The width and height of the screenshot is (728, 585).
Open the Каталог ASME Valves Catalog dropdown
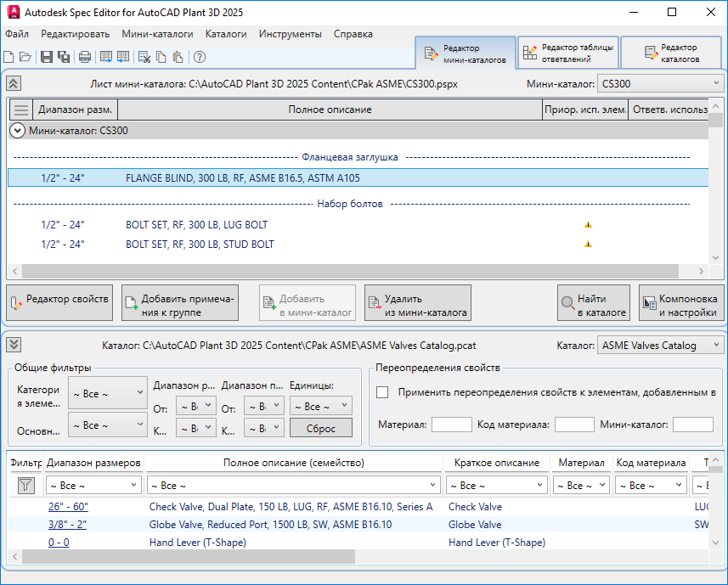pyautogui.click(x=660, y=346)
